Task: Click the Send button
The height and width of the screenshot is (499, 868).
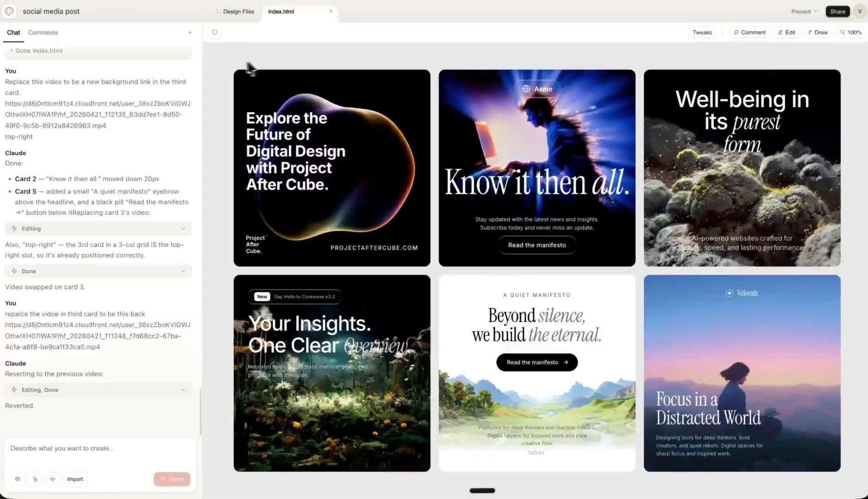Action: 172,479
